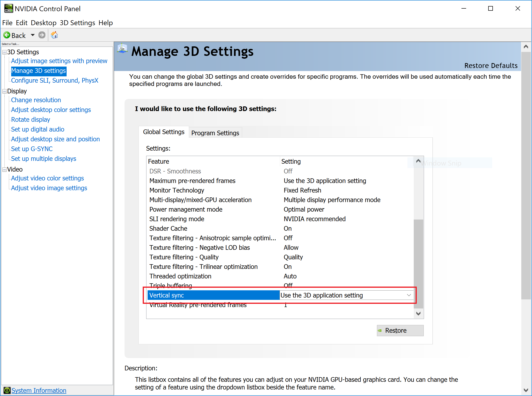Screen dimensions: 532x396
Task: Open Rotate display task
Action: (30, 120)
